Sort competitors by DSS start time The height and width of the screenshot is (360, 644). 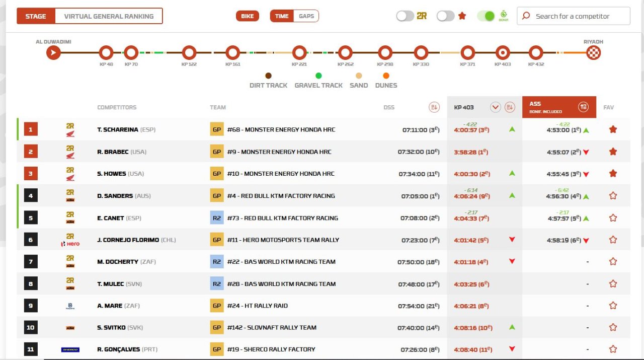point(434,107)
